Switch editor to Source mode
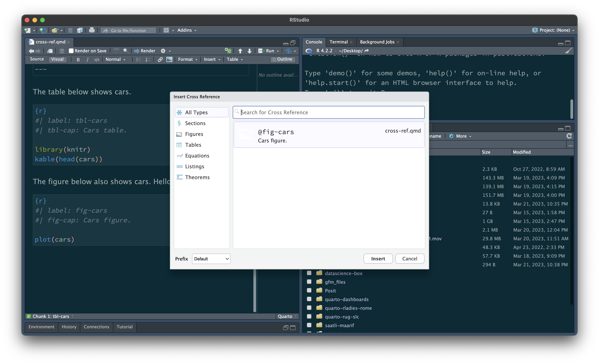 pyautogui.click(x=37, y=59)
